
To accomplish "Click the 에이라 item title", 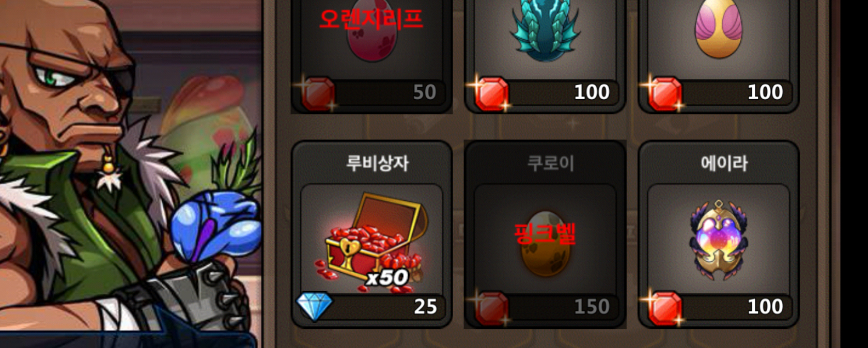I will pyautogui.click(x=724, y=163).
